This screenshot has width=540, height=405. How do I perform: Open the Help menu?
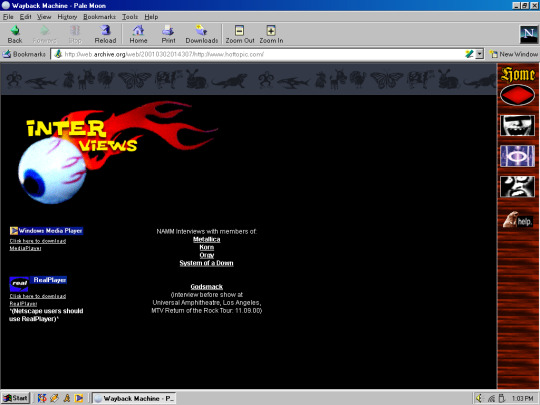[x=151, y=17]
